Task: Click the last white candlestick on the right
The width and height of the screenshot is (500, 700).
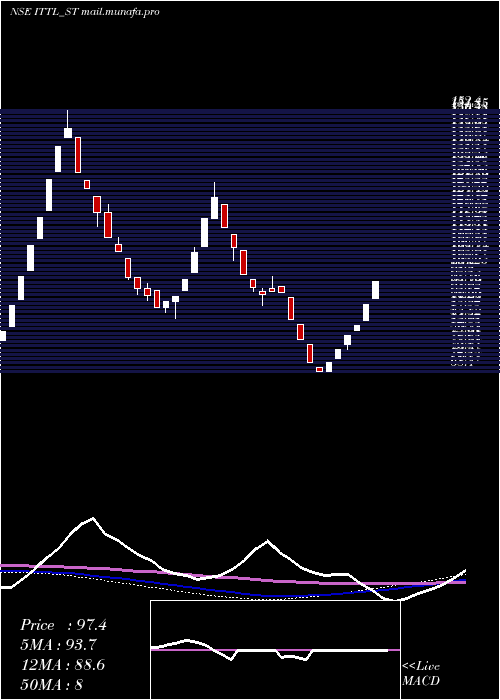Action: pyautogui.click(x=375, y=290)
